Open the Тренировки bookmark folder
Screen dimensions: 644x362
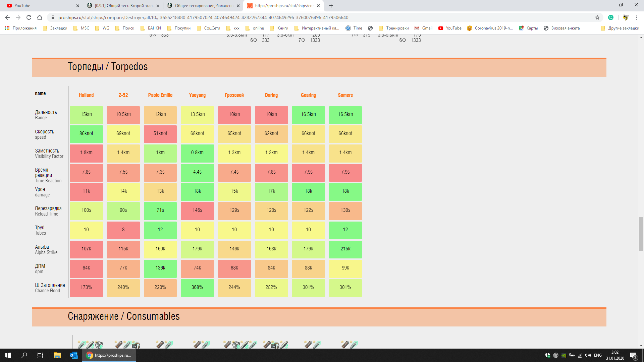393,28
